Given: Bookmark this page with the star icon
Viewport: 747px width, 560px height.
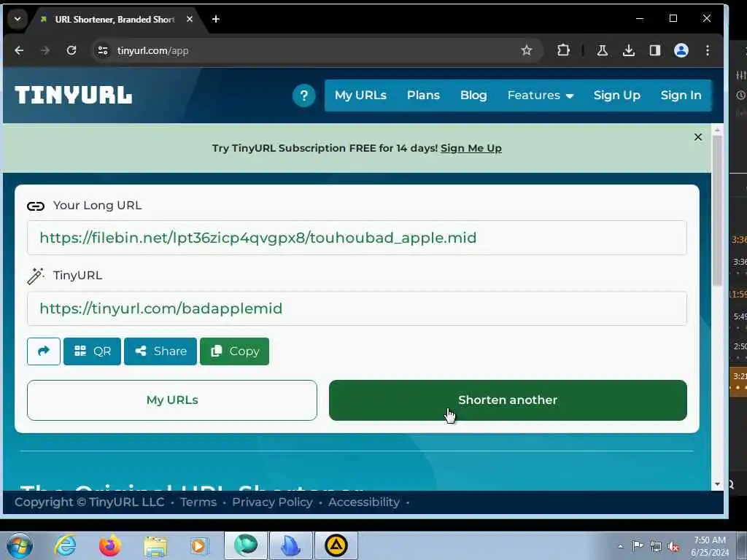Looking at the screenshot, I should pyautogui.click(x=526, y=50).
